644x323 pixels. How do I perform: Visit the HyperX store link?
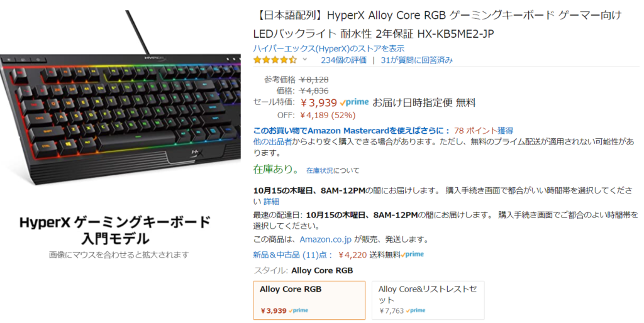[329, 48]
